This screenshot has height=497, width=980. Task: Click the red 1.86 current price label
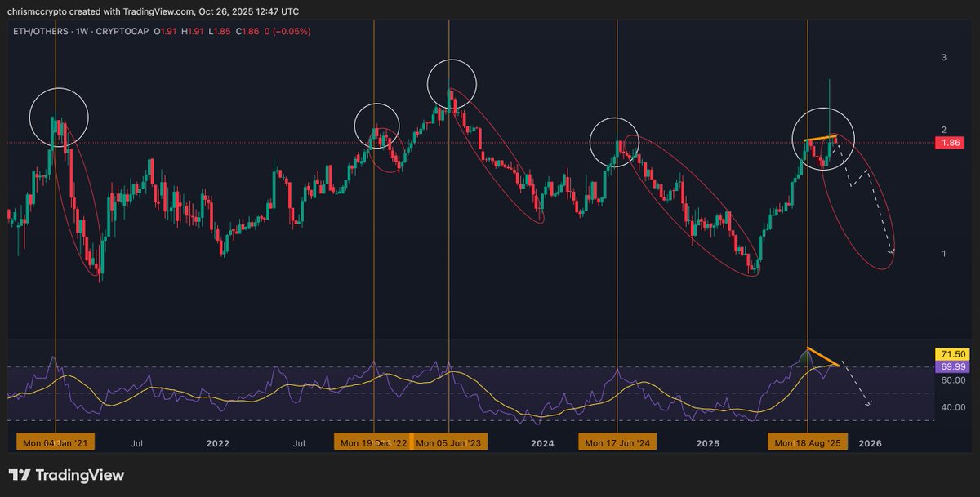coord(951,142)
